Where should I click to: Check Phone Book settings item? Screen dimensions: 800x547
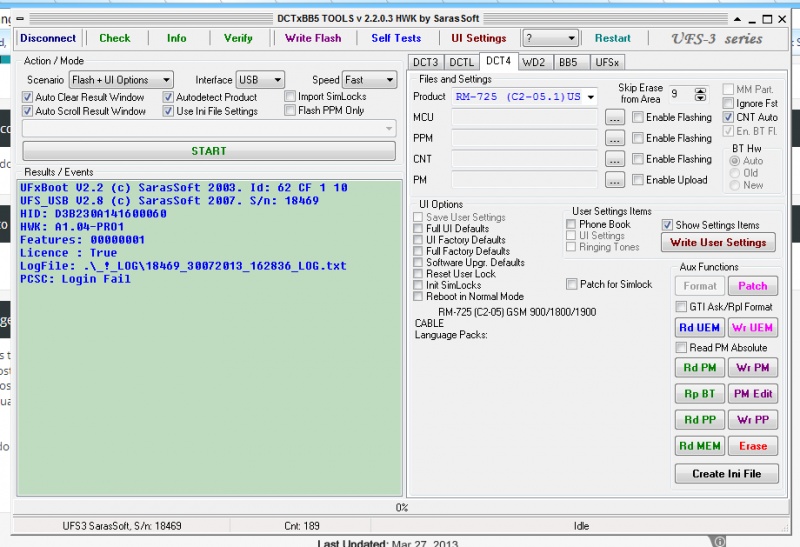tap(571, 225)
